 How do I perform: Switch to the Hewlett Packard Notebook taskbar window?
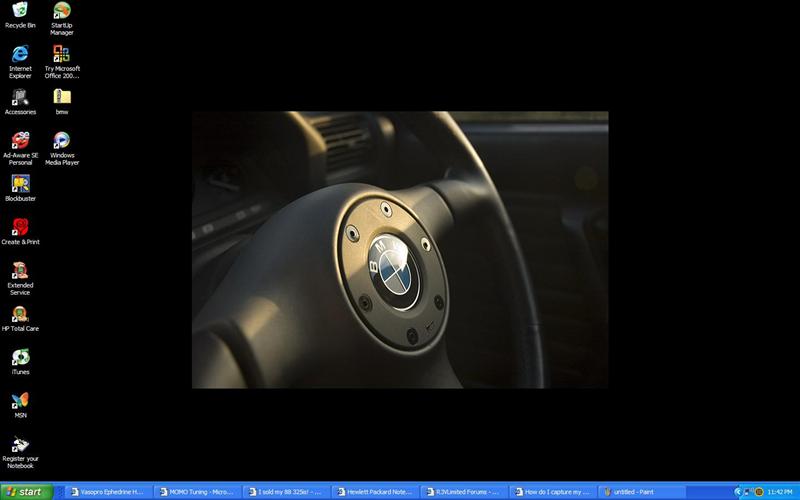tap(375, 492)
